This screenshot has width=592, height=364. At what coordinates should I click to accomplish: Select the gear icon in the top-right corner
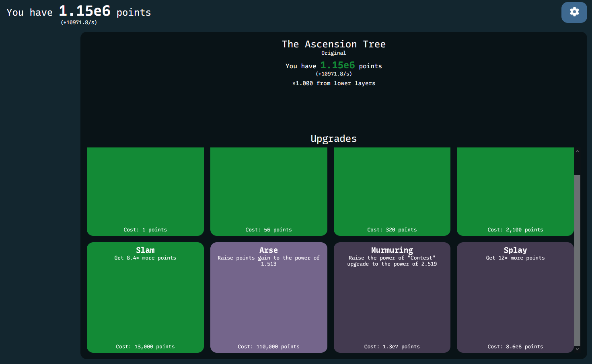574,12
